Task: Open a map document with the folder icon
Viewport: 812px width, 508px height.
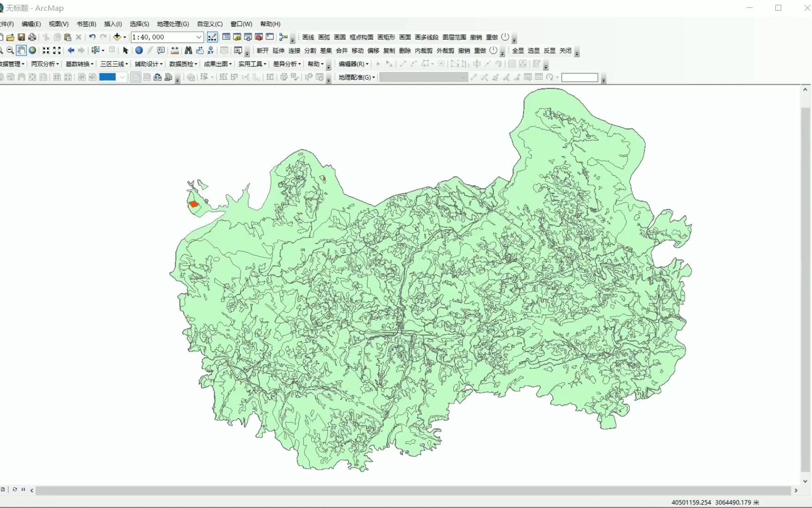Action: (x=10, y=37)
